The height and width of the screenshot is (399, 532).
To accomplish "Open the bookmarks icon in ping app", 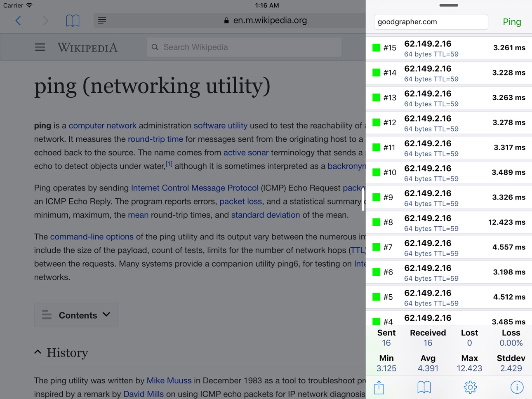I will click(424, 387).
